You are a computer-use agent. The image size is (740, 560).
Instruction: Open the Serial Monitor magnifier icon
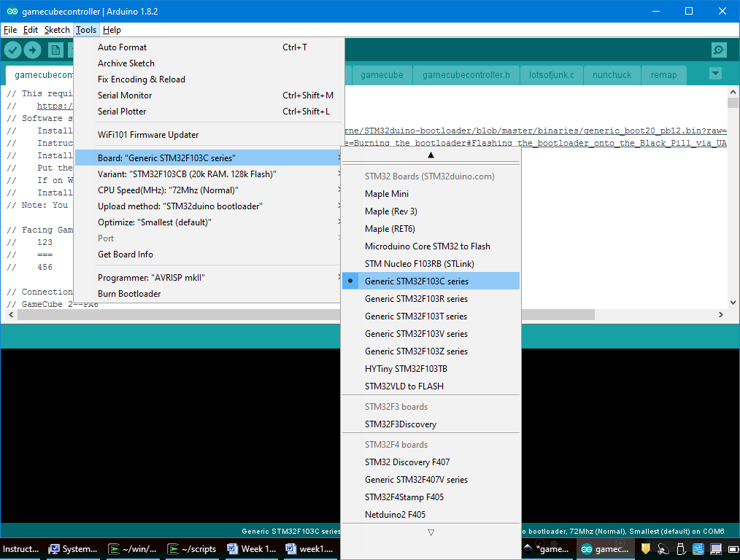[x=719, y=50]
